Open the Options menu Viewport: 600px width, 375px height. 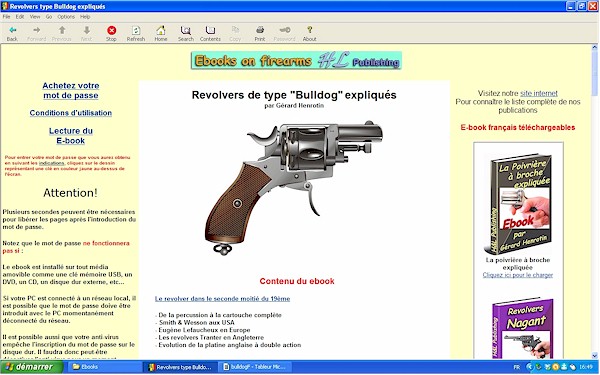tap(66, 17)
